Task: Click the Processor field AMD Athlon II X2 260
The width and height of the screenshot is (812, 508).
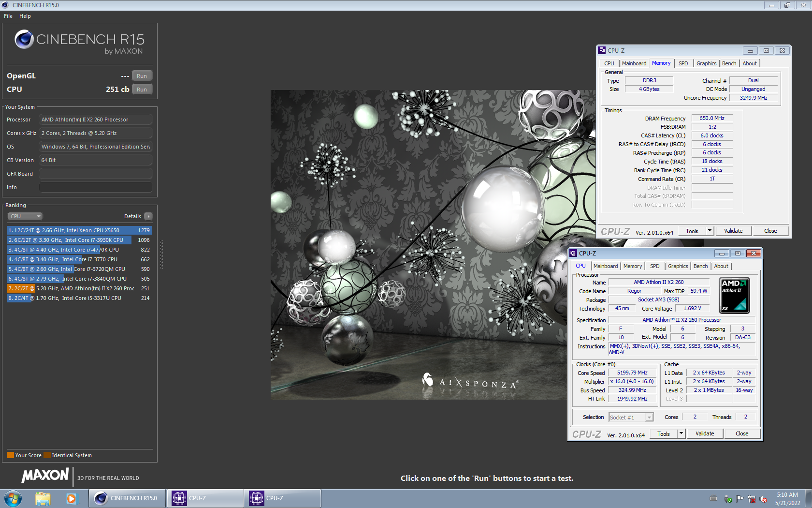Action: 96,120
